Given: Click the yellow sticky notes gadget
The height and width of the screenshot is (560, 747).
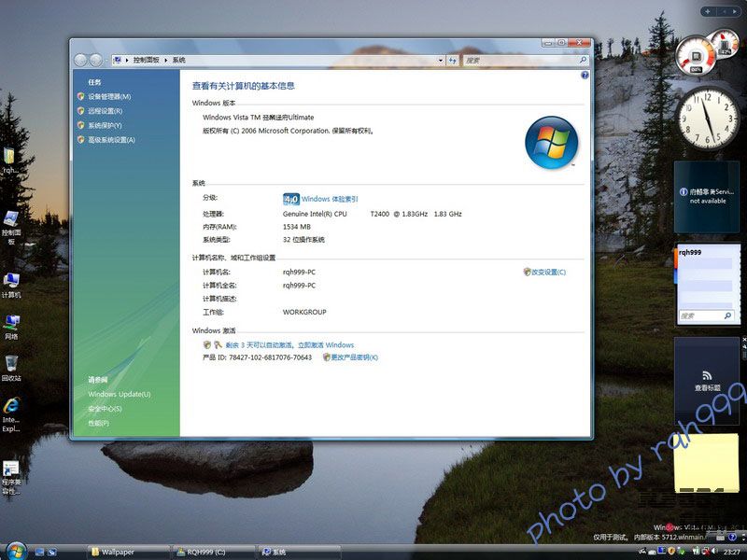Looking at the screenshot, I should tap(707, 462).
